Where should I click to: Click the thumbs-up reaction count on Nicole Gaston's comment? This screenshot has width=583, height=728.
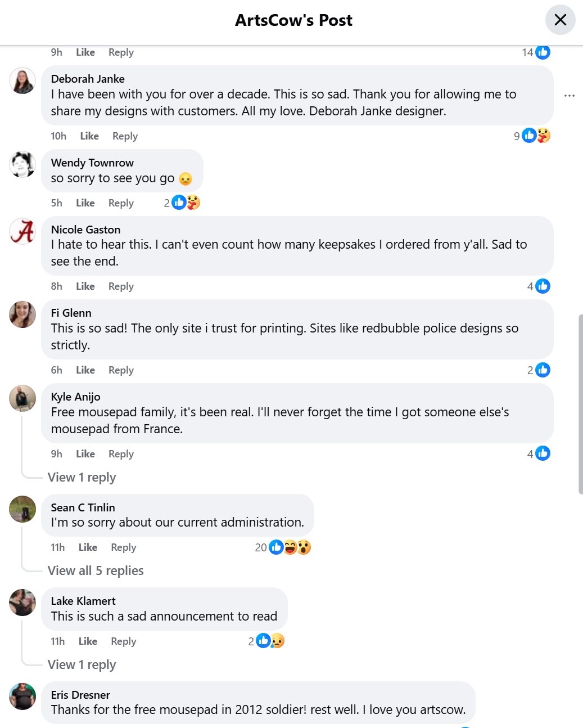543,286
